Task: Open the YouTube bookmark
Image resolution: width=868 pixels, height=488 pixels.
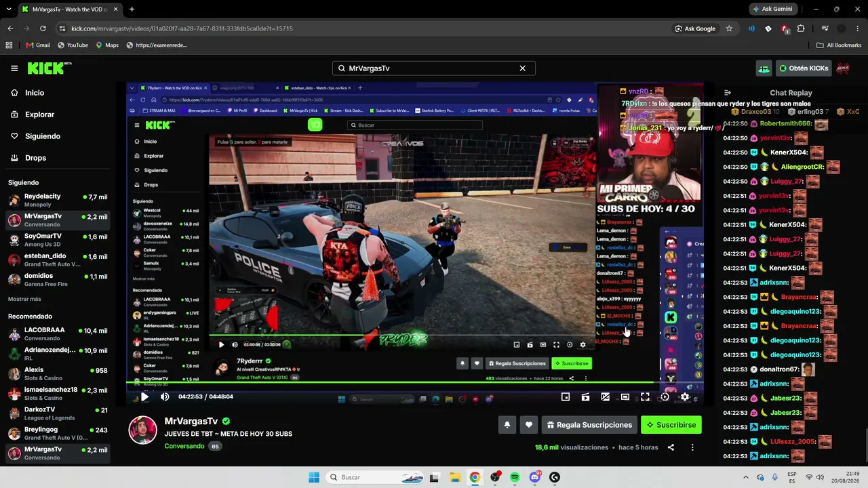Action: 73,45
